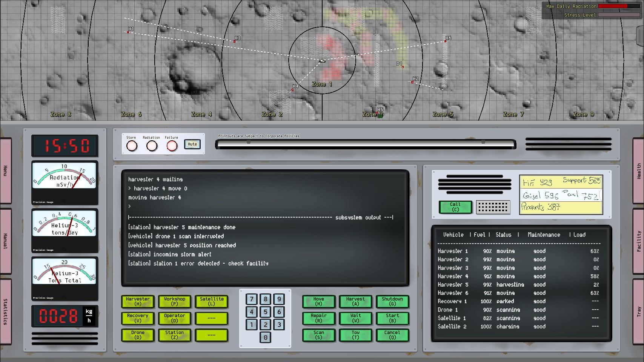The image size is (644, 362).
Task: Click keypad digit 0
Action: coord(266,337)
